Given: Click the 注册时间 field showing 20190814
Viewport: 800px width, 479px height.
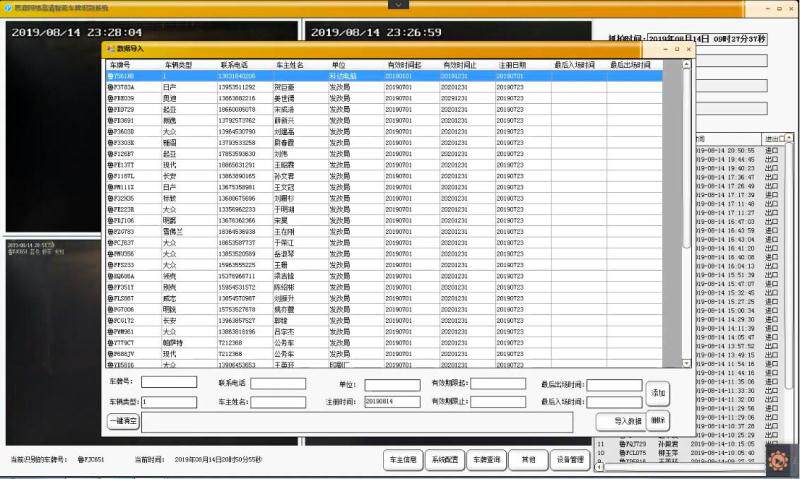Looking at the screenshot, I should pos(392,402).
